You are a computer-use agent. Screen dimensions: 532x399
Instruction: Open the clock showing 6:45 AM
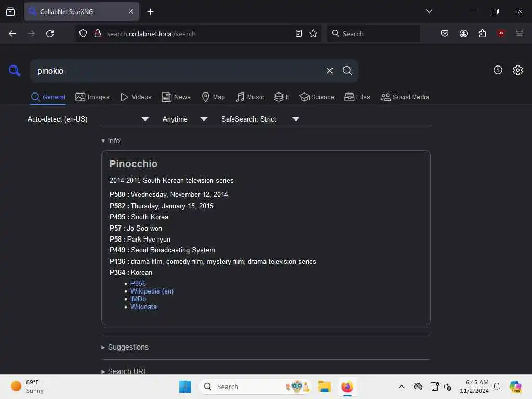coord(474,387)
